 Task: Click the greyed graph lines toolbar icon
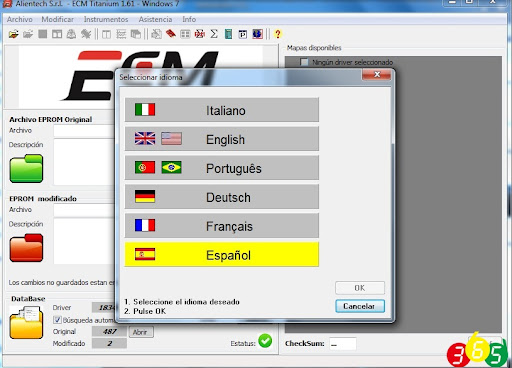pyautogui.click(x=121, y=34)
